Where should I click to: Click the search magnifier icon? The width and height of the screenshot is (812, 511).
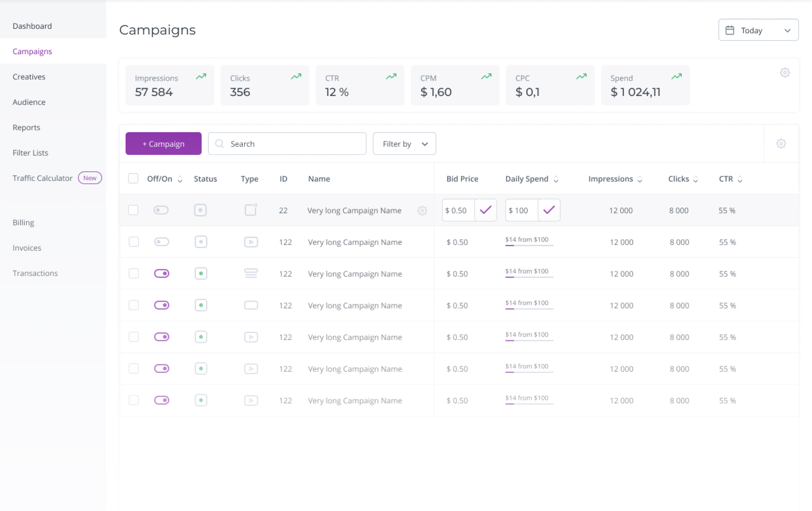220,144
